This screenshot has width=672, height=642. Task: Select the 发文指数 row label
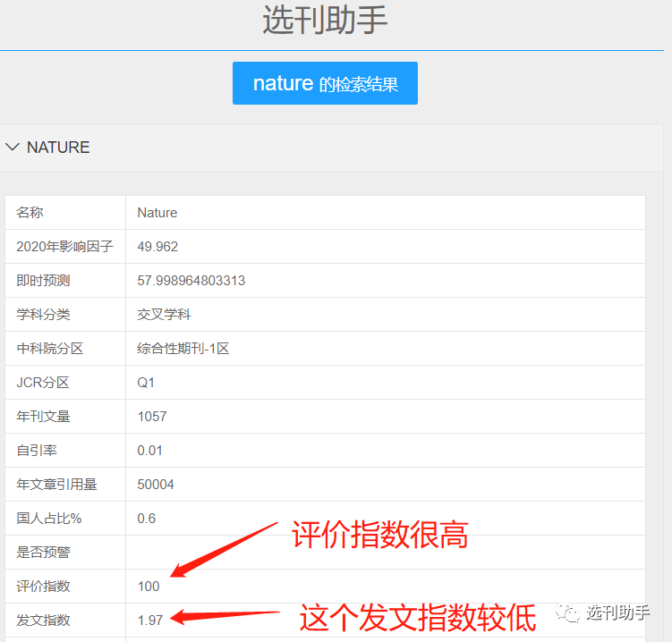tap(43, 620)
